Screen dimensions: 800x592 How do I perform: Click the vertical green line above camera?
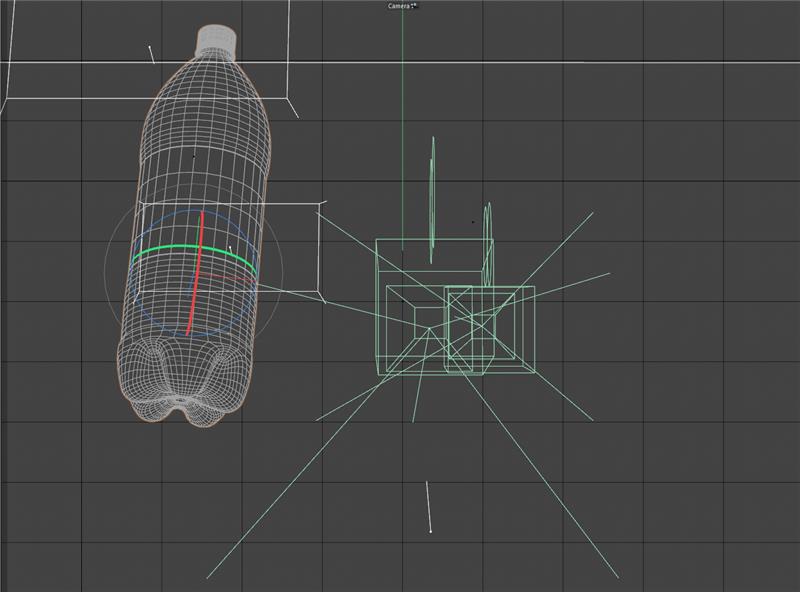coord(403,100)
